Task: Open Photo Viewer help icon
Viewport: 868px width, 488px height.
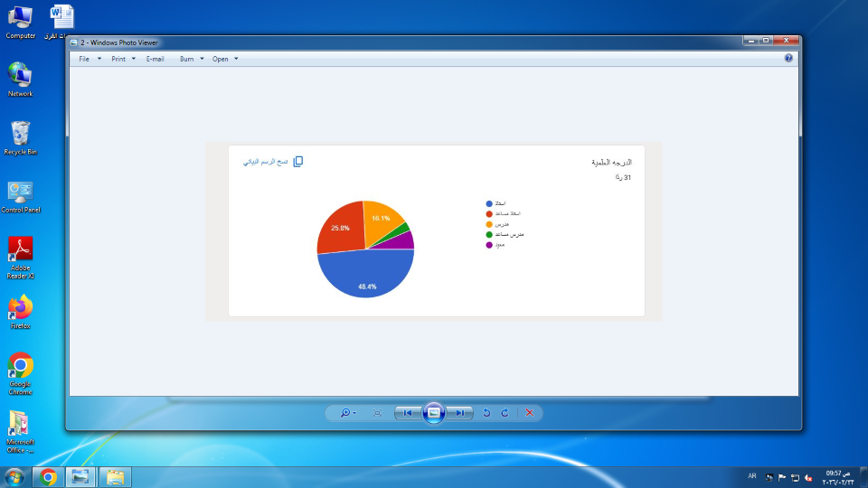Action: [788, 58]
